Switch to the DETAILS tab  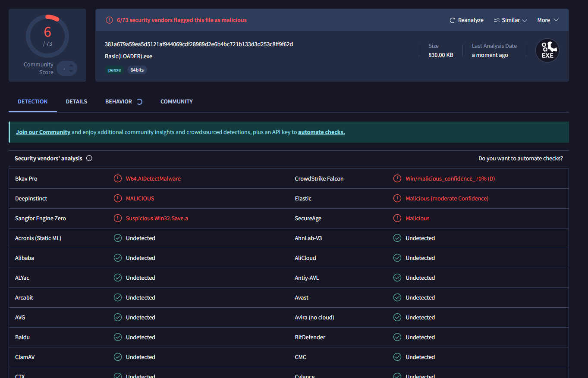point(76,102)
